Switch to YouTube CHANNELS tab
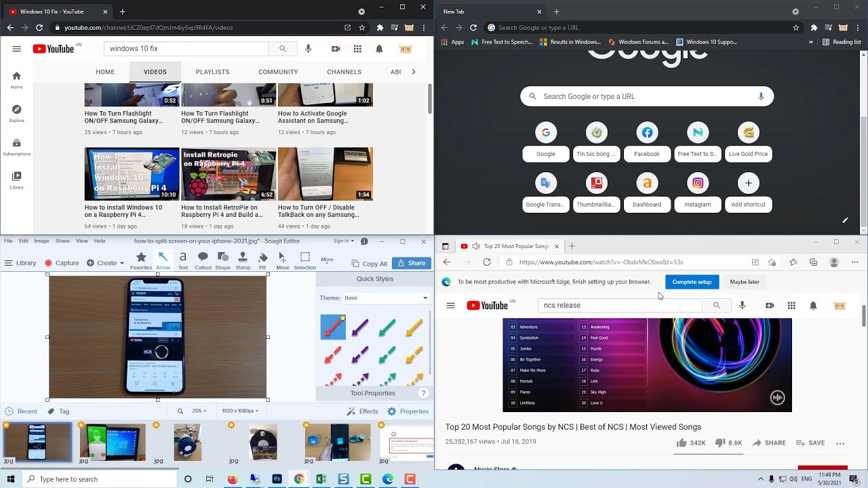The width and height of the screenshot is (868, 488). click(x=344, y=72)
